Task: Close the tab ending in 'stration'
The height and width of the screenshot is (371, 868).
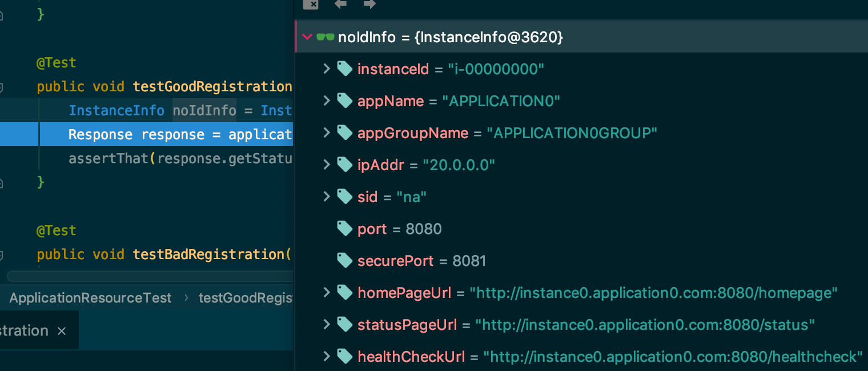Action: coord(62,331)
